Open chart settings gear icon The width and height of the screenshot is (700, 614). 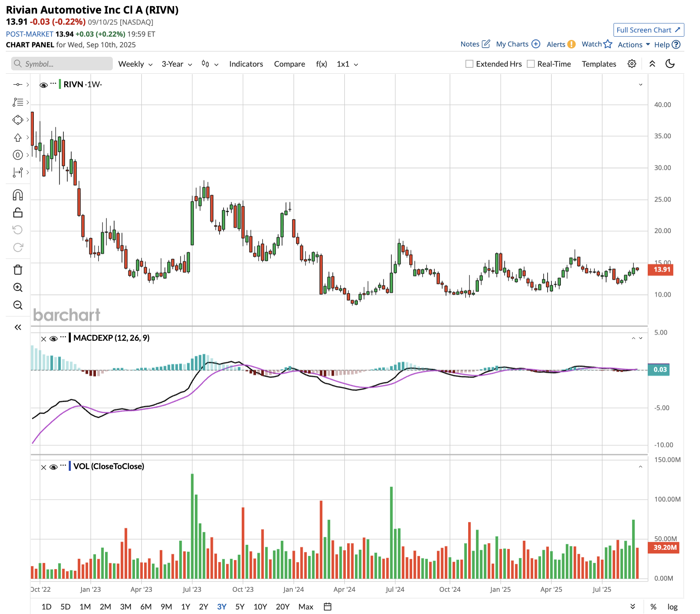coord(632,64)
